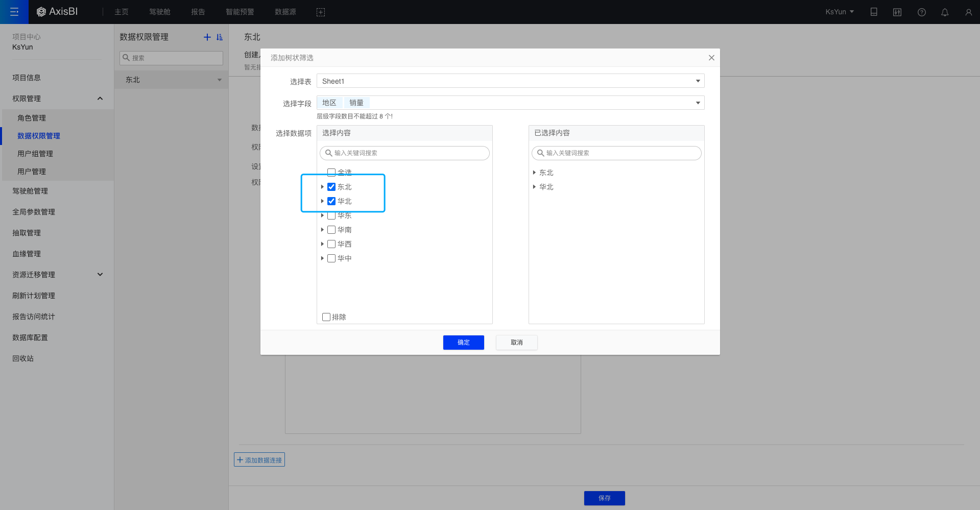Viewport: 980px width, 510px height.
Task: Open the notifications bell icon
Action: pyautogui.click(x=945, y=12)
